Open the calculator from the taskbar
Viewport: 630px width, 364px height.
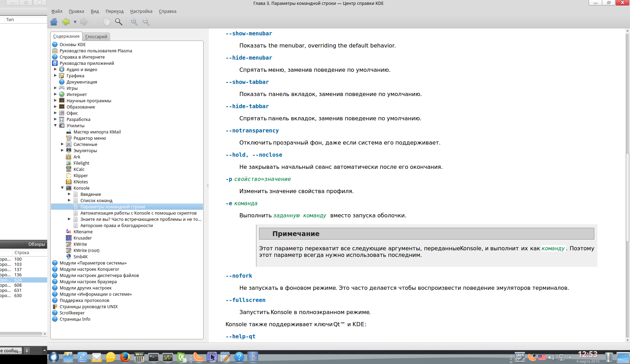[139, 357]
